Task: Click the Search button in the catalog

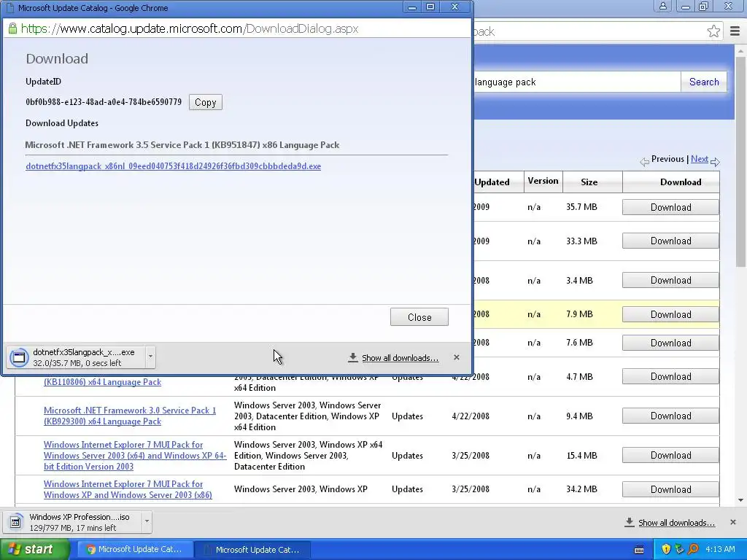Action: (x=704, y=82)
